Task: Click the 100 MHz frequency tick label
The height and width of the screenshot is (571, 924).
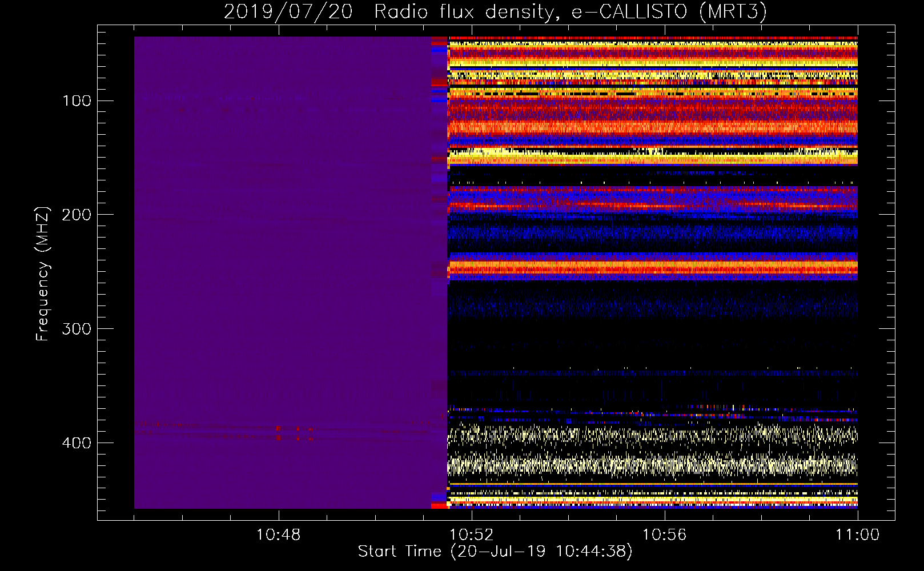Action: coord(77,101)
